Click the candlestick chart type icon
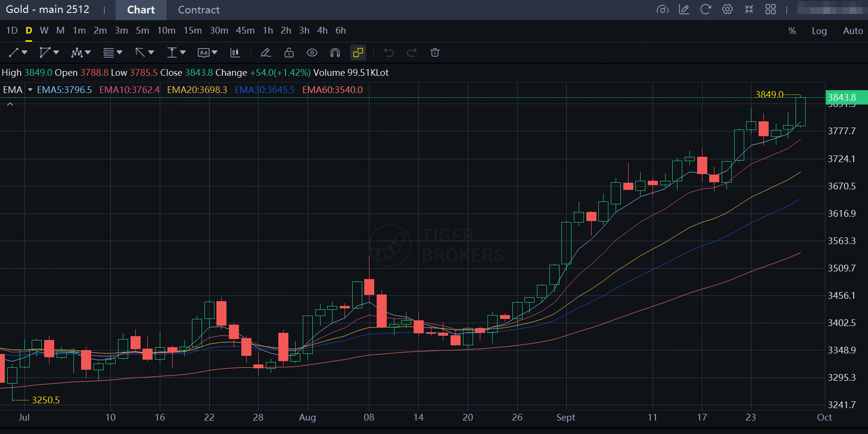 coord(235,53)
